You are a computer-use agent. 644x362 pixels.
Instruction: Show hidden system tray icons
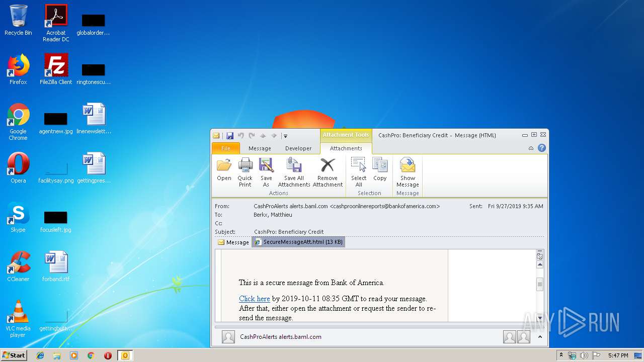pos(561,355)
